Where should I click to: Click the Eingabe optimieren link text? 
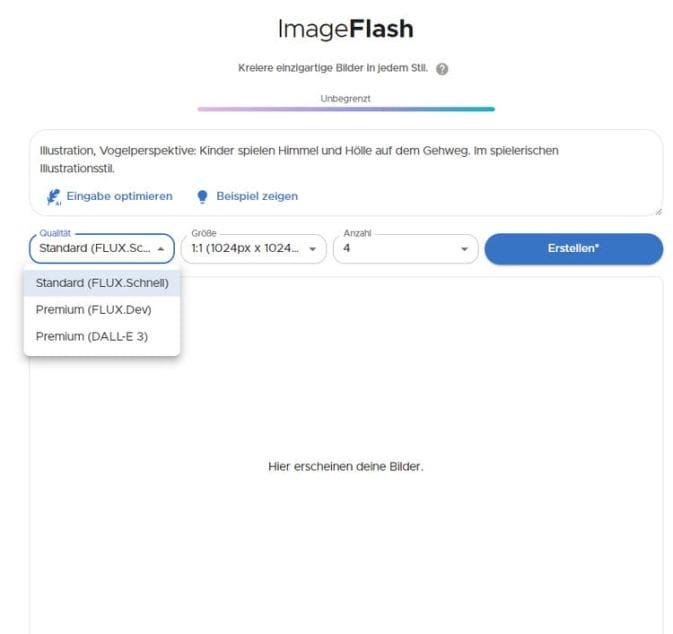coord(119,197)
